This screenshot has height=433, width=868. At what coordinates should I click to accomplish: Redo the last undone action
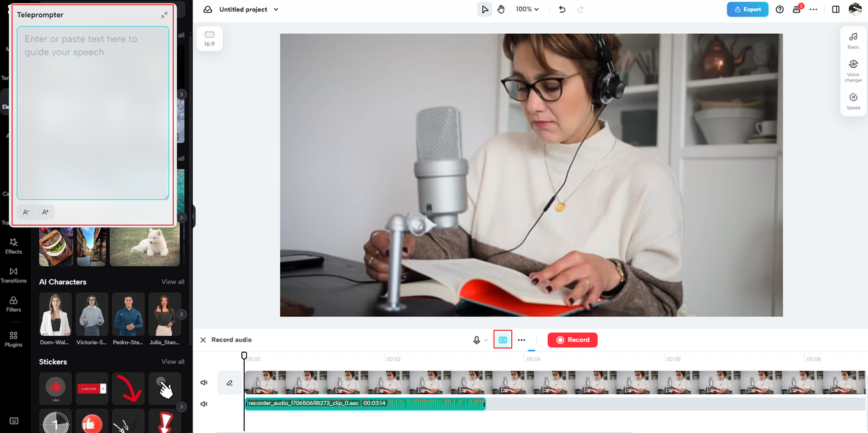pyautogui.click(x=580, y=10)
